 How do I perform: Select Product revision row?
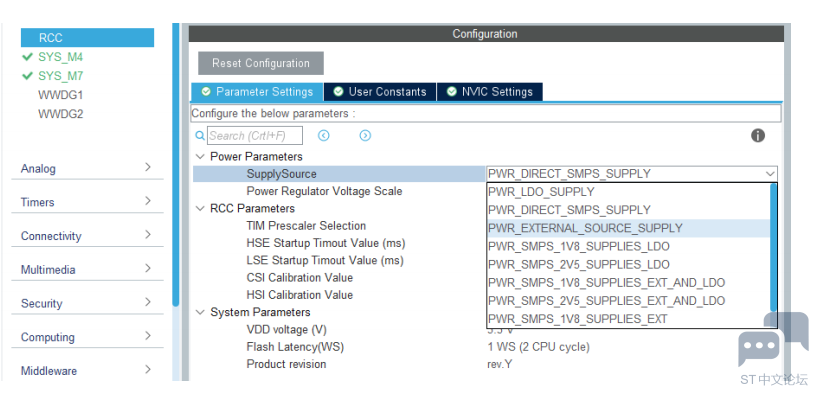coord(286,364)
